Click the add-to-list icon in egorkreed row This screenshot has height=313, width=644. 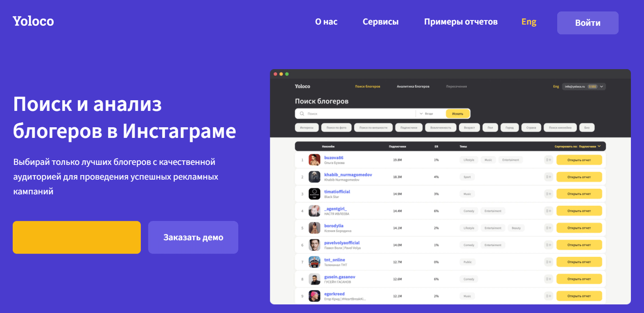549,296
